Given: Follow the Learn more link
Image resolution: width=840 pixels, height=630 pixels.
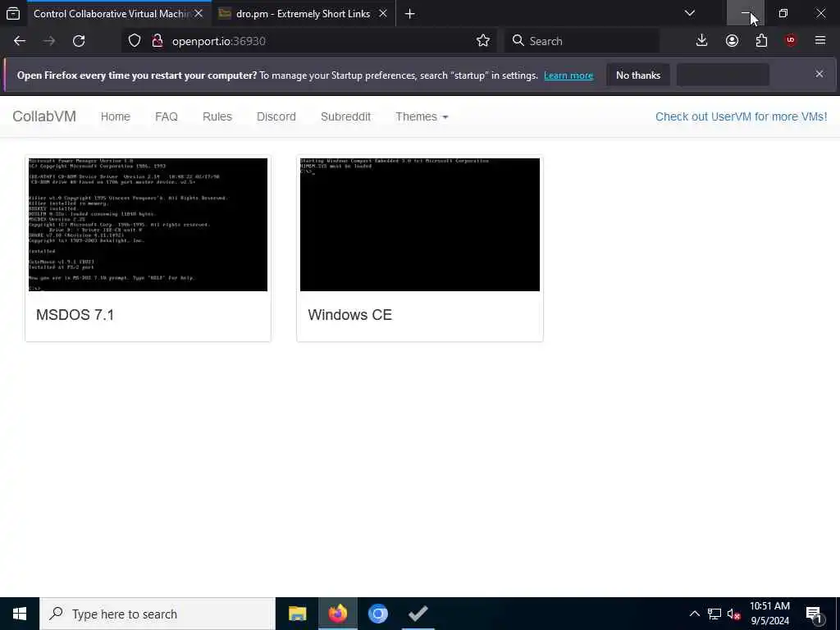Looking at the screenshot, I should 568,75.
